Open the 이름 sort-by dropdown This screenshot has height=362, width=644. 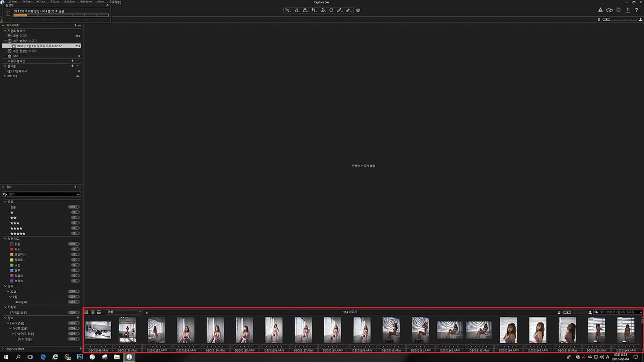point(124,312)
